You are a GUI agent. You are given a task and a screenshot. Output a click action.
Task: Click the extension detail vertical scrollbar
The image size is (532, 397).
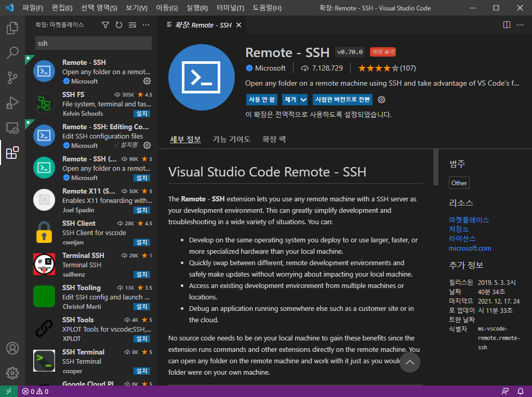pyautogui.click(x=436, y=167)
